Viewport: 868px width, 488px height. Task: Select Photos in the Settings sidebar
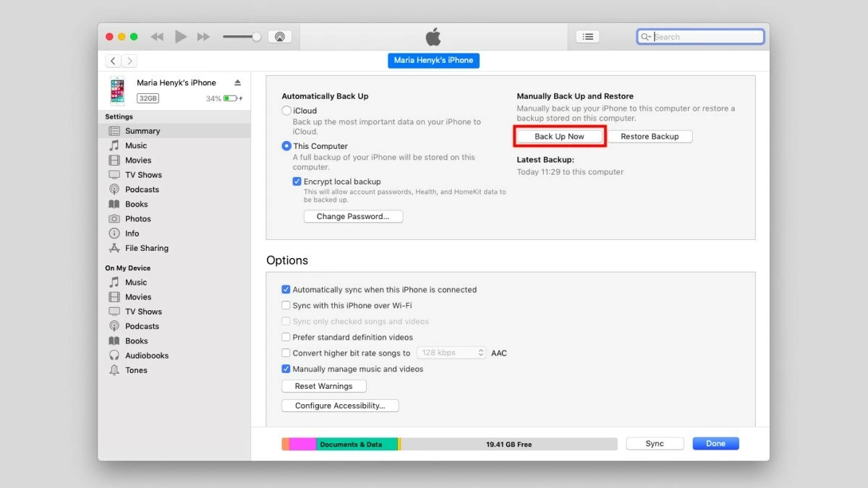pyautogui.click(x=137, y=219)
